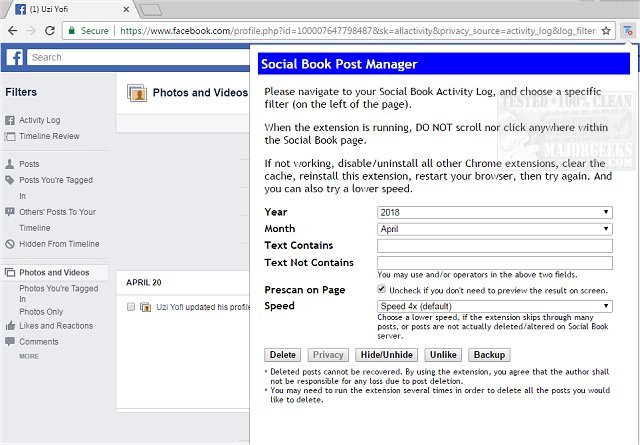Click the Social Book Post Manager extension icon
Screen dimensions: 640x445
click(626, 31)
